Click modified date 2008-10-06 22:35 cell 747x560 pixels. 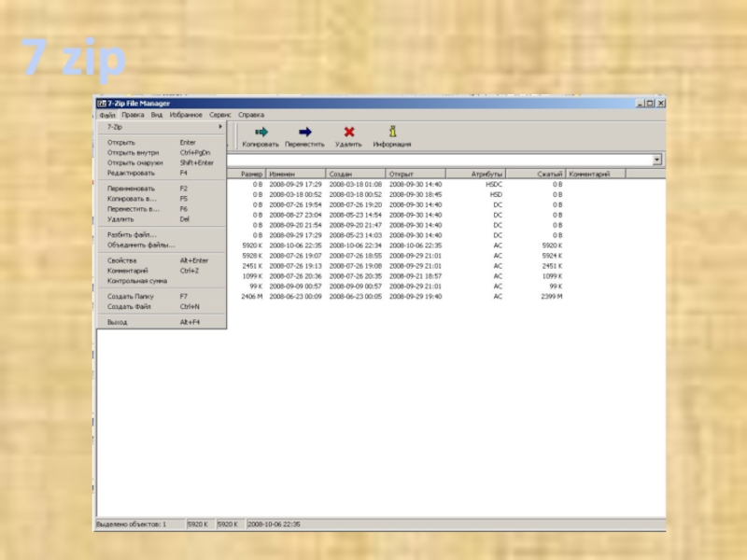(x=295, y=245)
